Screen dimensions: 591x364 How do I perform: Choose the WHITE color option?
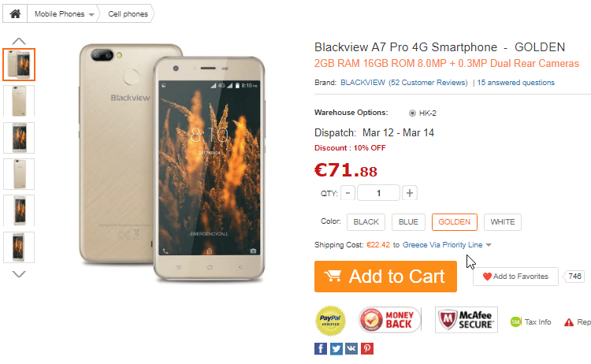pyautogui.click(x=503, y=222)
